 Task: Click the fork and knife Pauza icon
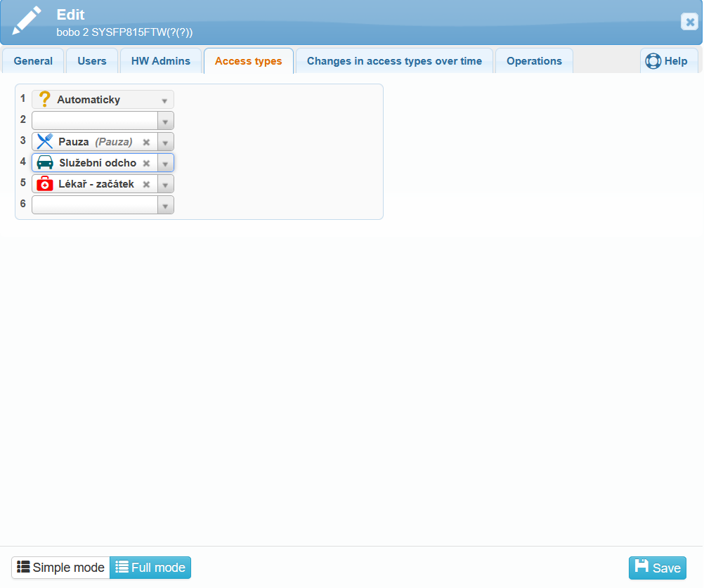click(x=45, y=141)
